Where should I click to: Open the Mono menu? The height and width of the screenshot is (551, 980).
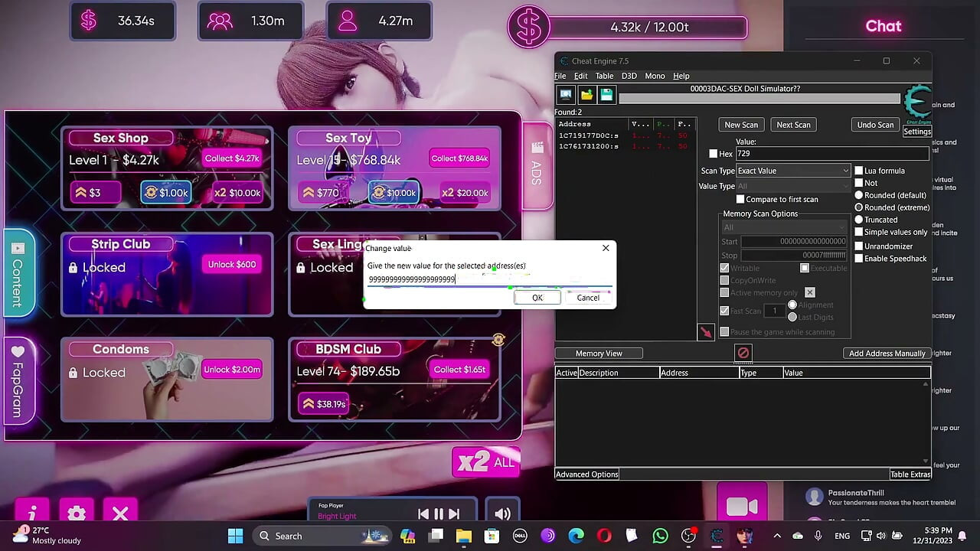pyautogui.click(x=655, y=76)
